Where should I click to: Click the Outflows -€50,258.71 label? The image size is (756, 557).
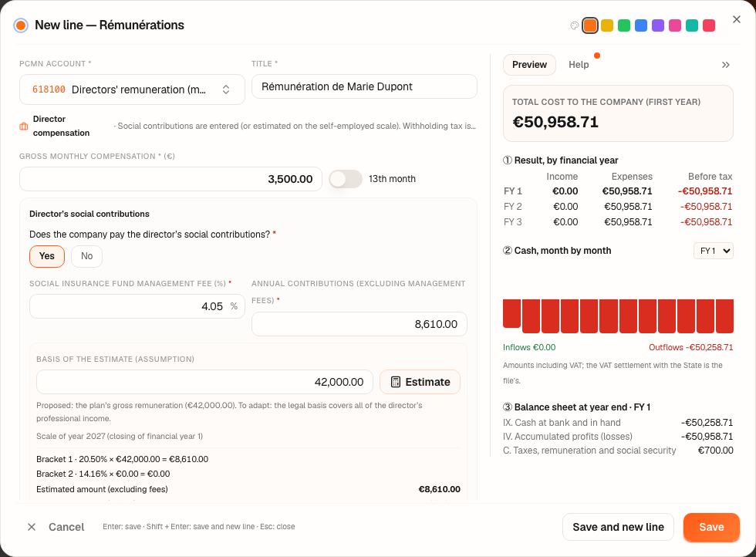coord(690,347)
